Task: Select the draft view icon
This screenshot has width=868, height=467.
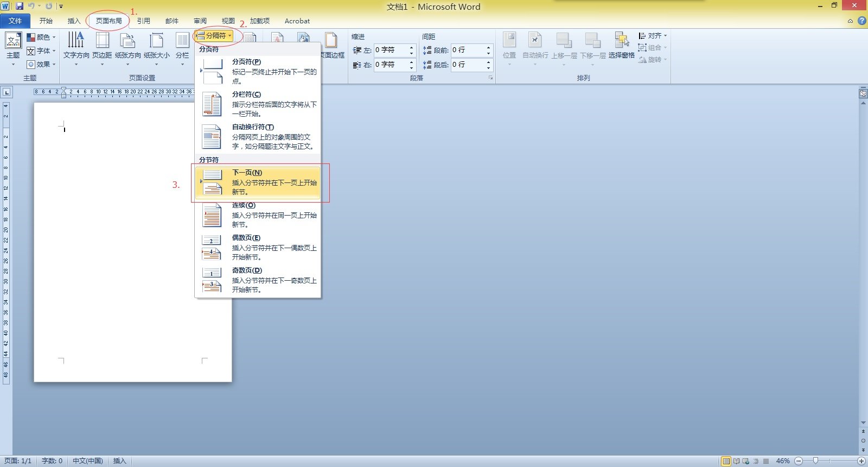Action: 765,461
